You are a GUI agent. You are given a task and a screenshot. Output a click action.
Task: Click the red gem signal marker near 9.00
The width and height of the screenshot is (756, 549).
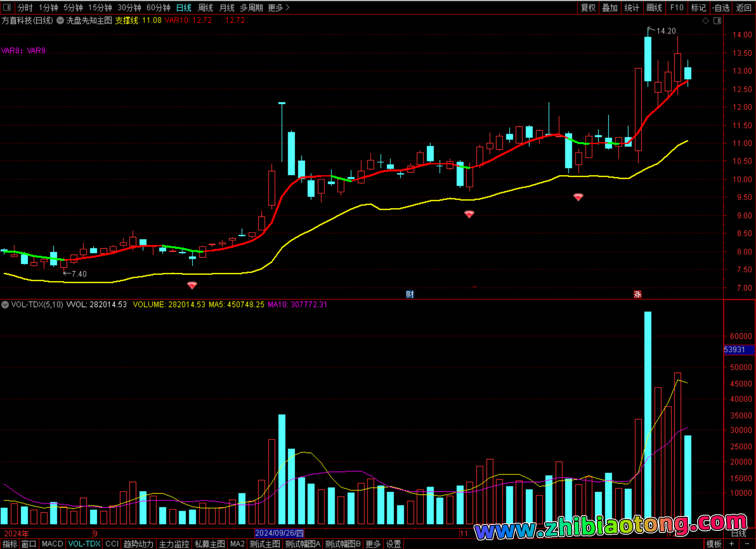click(x=469, y=214)
